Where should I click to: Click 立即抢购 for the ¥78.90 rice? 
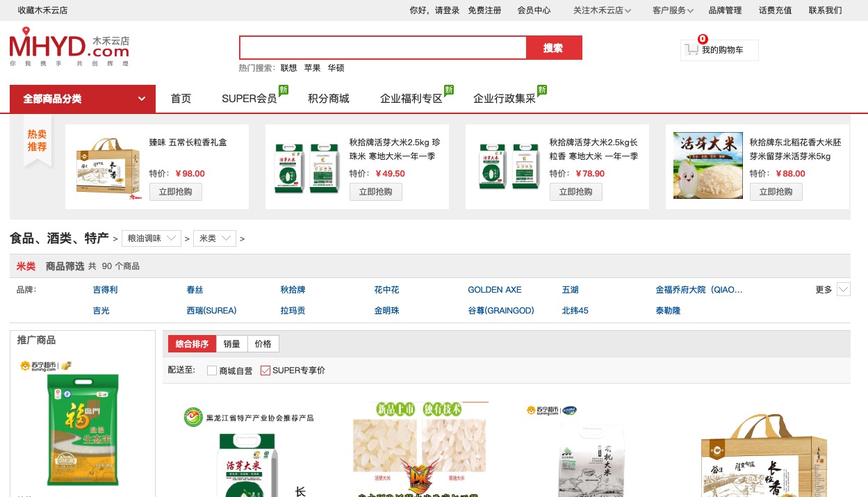(576, 192)
